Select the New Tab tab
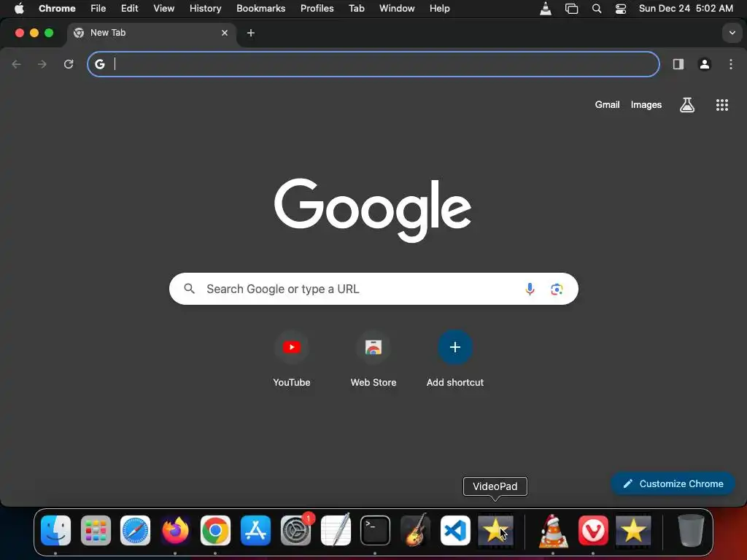 152,33
